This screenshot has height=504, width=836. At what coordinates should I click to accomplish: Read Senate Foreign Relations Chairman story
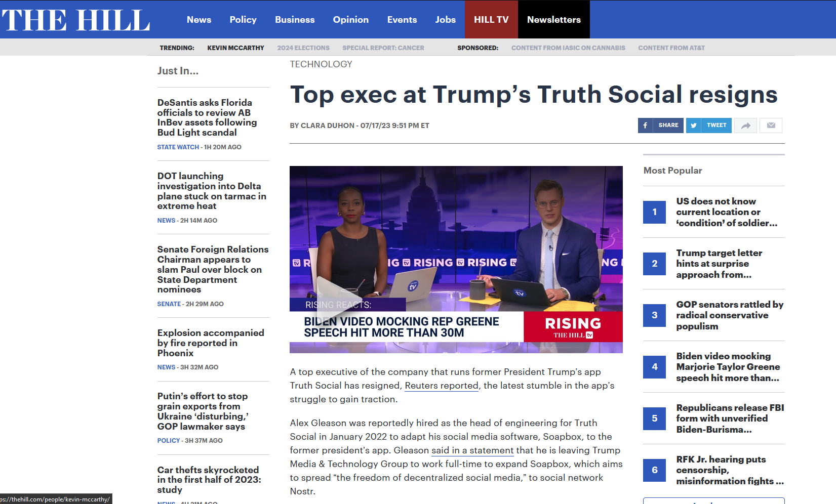[213, 269]
